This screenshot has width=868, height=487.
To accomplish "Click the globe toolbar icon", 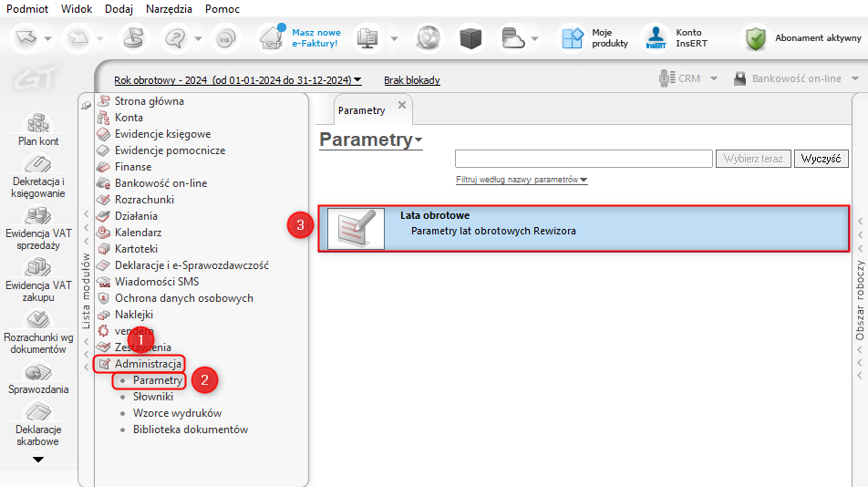I will click(428, 38).
